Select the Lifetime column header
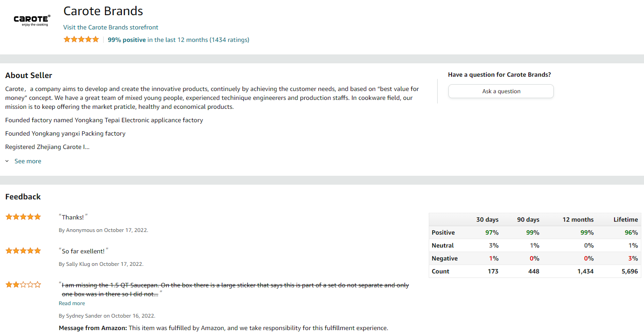 (x=626, y=219)
